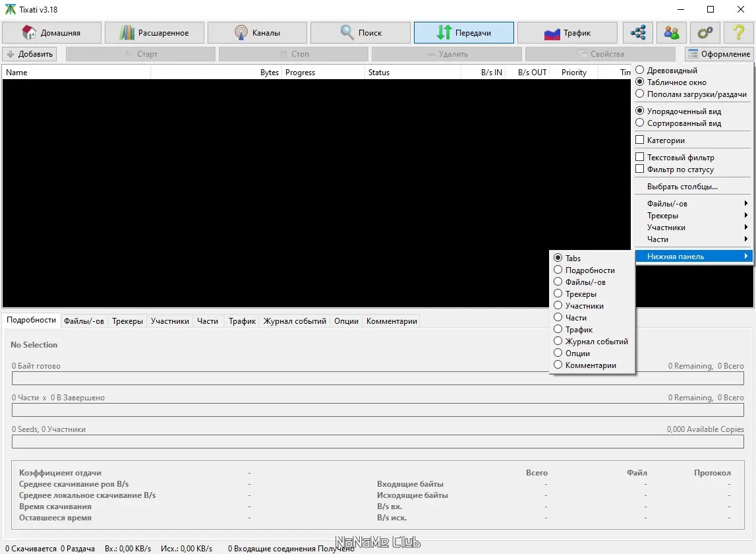Click the seeds and peers availability bar

[378, 442]
